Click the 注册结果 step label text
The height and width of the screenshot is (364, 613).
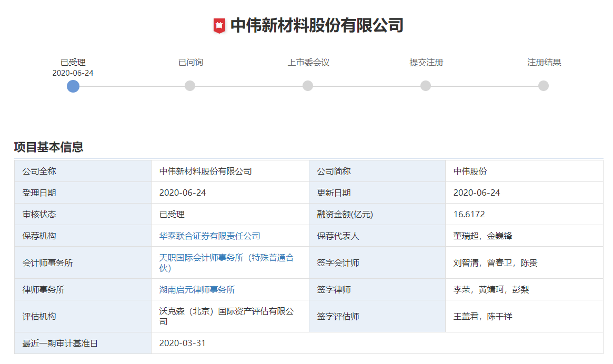pyautogui.click(x=544, y=63)
